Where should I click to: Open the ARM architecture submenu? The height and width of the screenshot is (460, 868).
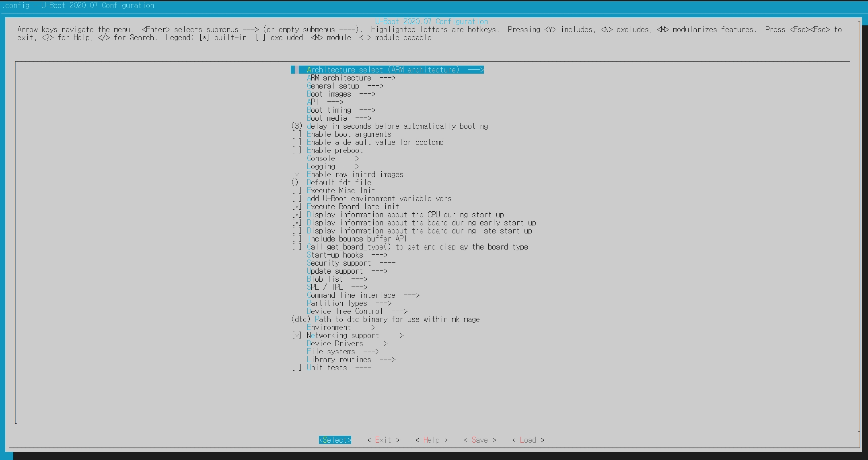pos(351,78)
